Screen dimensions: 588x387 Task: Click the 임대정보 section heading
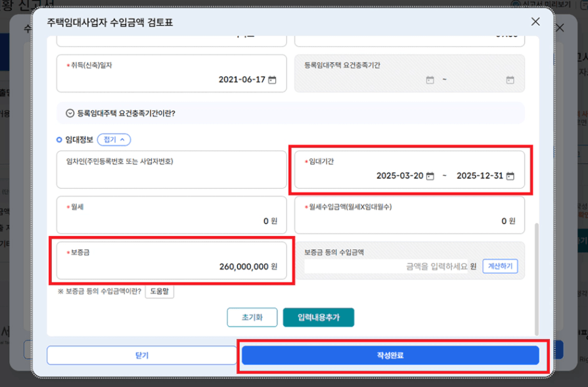(x=79, y=139)
